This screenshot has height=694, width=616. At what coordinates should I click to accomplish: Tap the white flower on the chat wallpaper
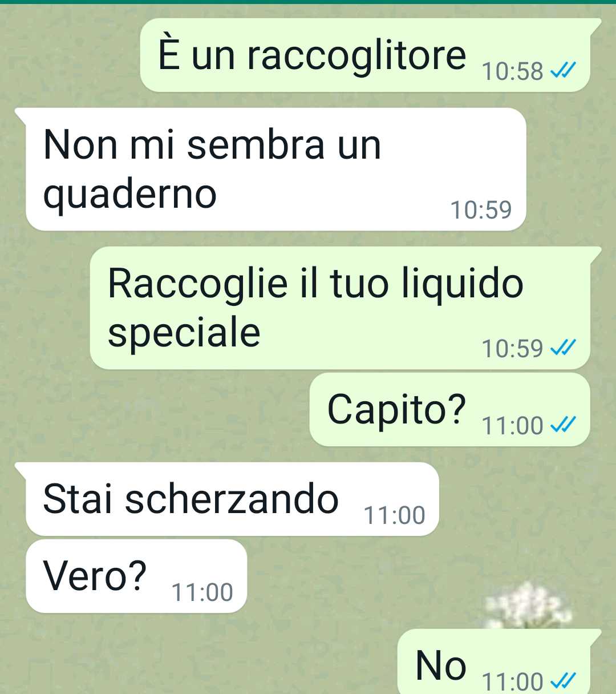point(528,605)
